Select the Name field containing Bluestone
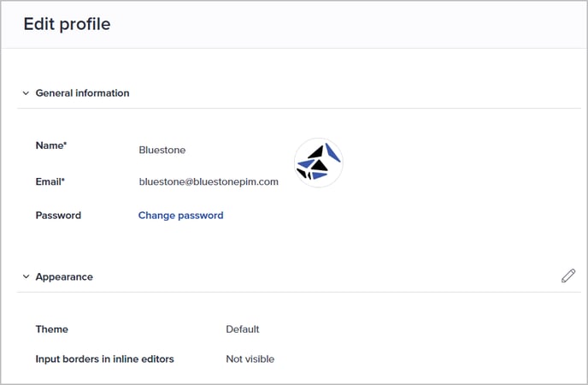 coord(162,150)
